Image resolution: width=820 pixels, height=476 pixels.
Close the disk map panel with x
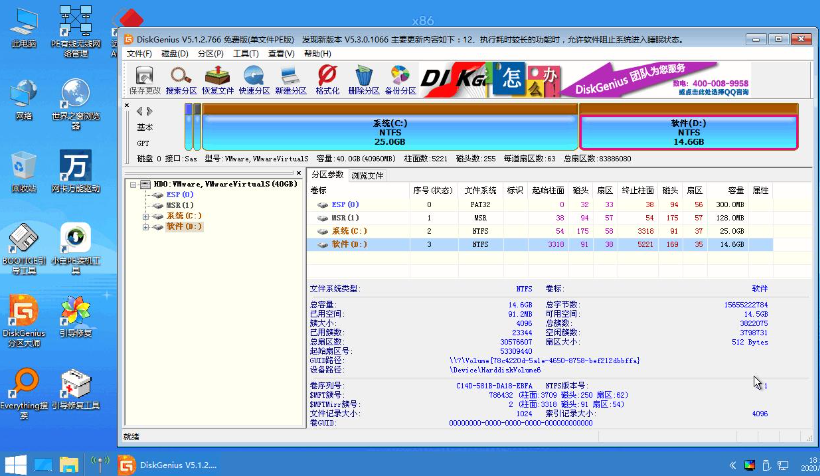coord(127,105)
